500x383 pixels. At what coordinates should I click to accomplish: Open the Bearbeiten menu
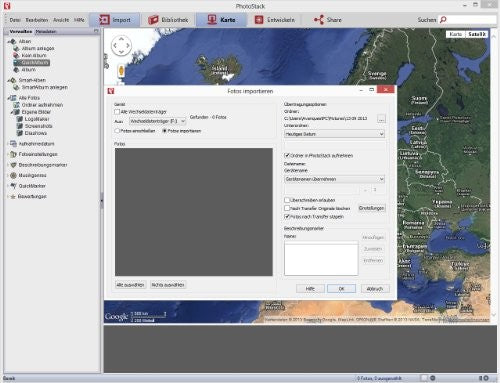tap(37, 20)
